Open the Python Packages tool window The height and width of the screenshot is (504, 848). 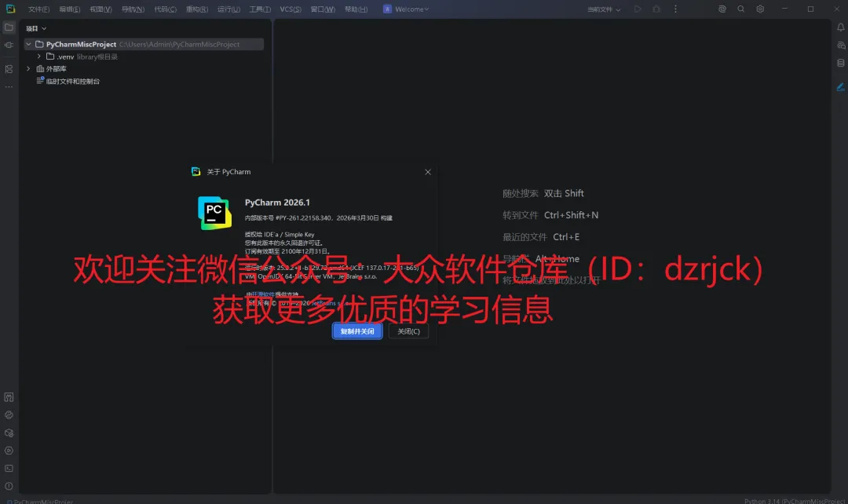tap(9, 433)
